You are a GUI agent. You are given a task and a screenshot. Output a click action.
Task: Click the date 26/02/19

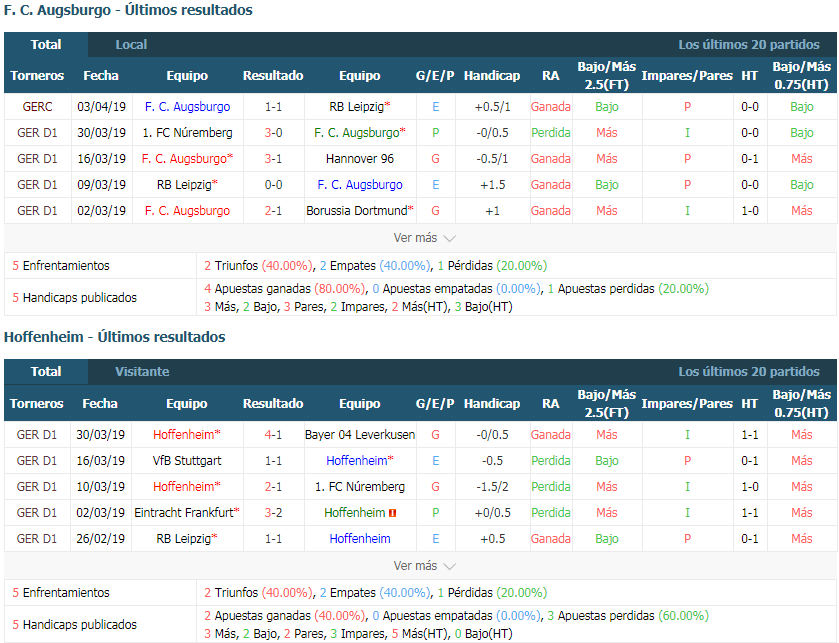[101, 539]
